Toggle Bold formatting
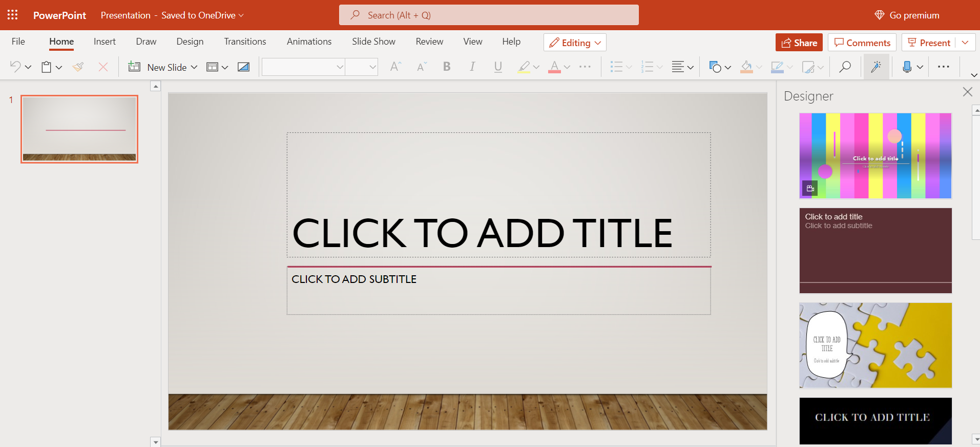The height and width of the screenshot is (447, 980). click(x=447, y=67)
